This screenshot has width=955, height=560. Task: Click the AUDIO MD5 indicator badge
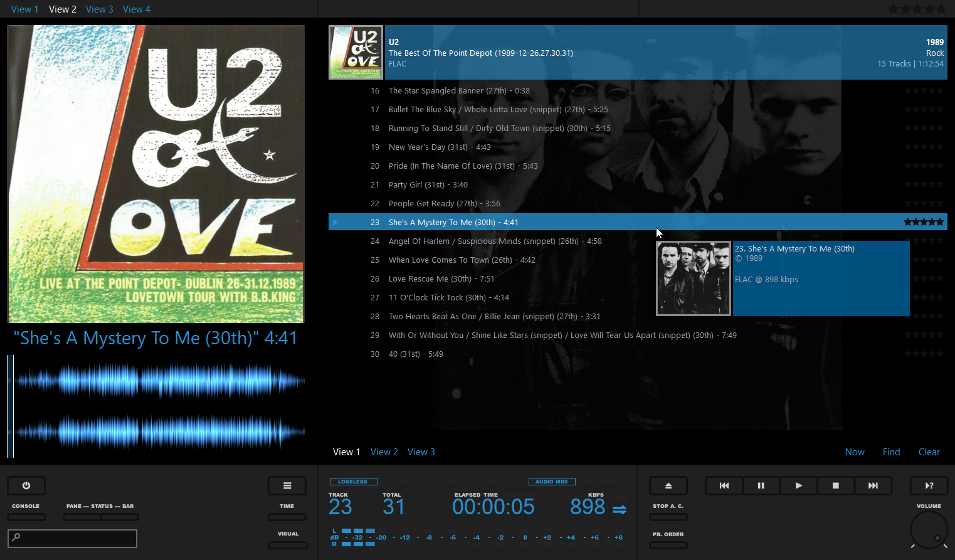coord(552,482)
